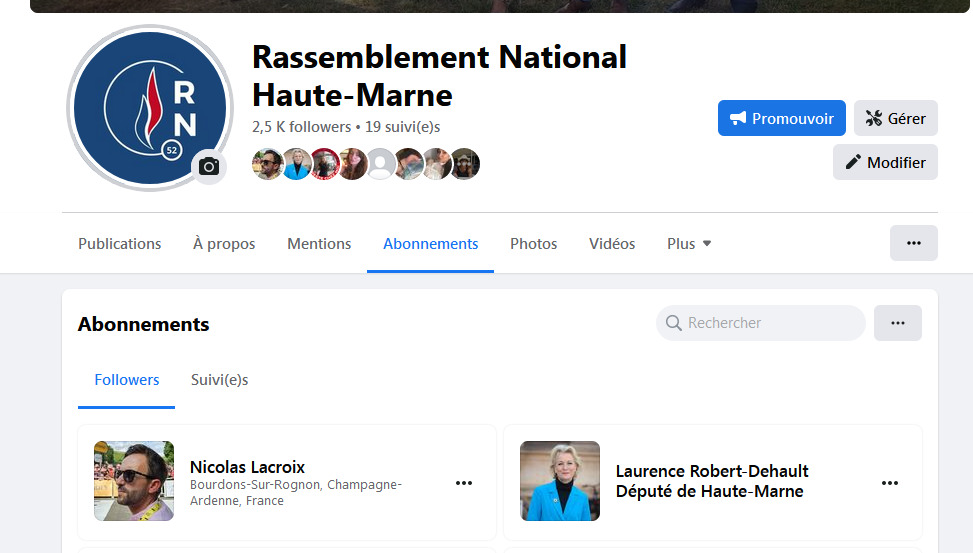Click the 19 suivi(e)s link
Screen dimensions: 973x553
click(x=402, y=127)
